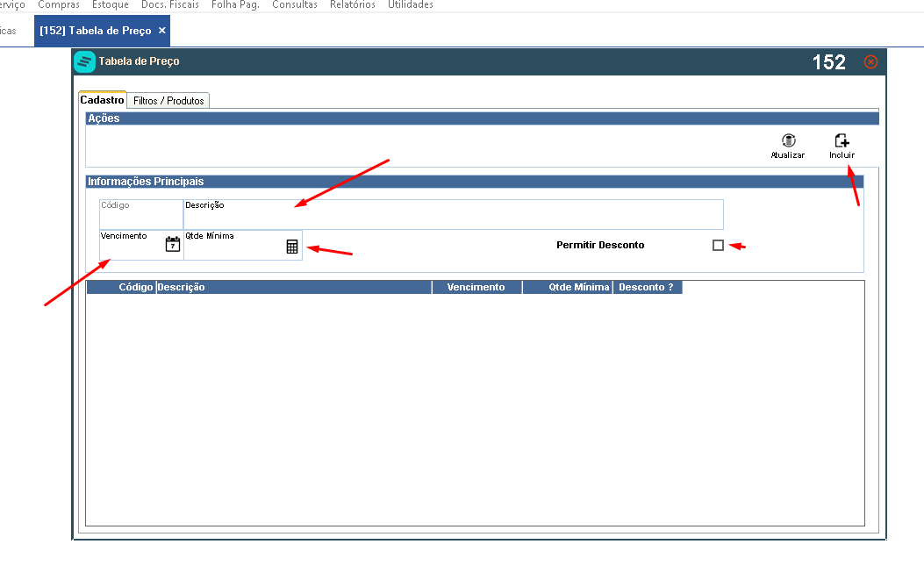924x580 pixels.
Task: Click the teal Tabela de Preço logo icon
Action: tap(85, 61)
